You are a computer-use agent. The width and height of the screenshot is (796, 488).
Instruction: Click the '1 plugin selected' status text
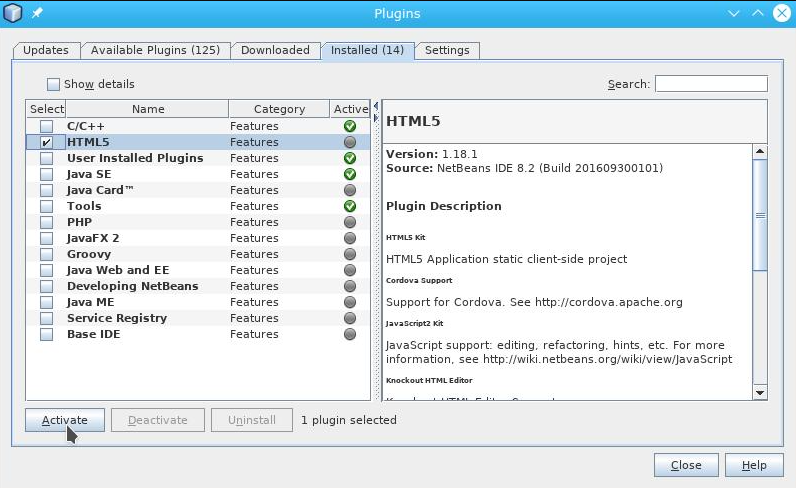point(349,420)
